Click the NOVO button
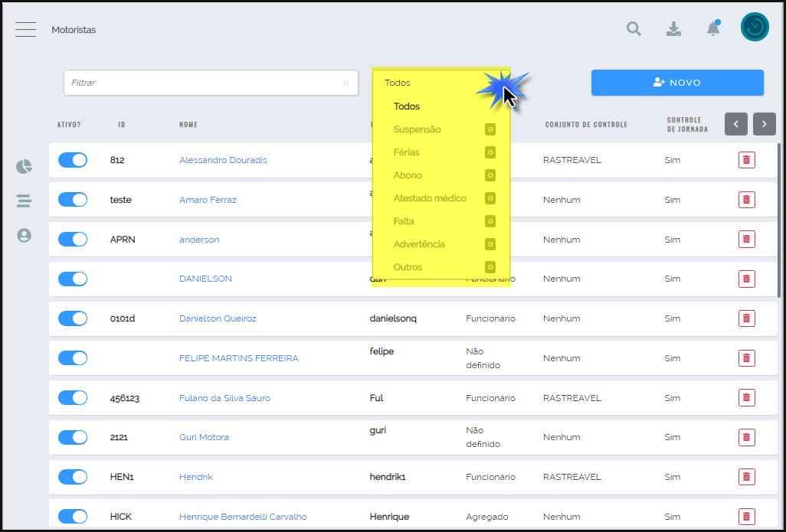 [x=677, y=83]
